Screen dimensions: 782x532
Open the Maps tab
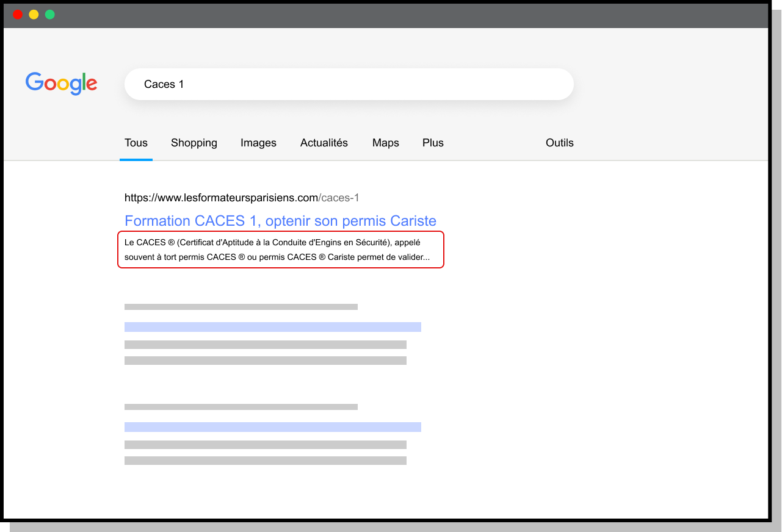386,143
